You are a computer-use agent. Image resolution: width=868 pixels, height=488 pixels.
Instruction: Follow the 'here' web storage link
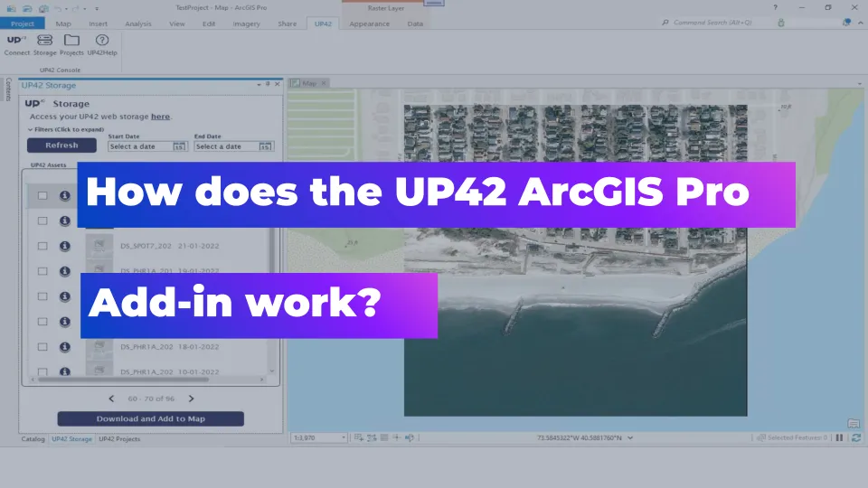[x=161, y=117]
